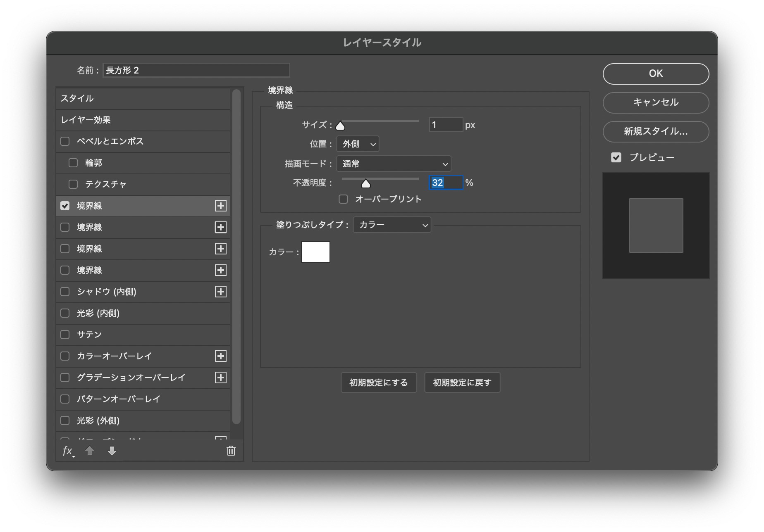Image resolution: width=764 pixels, height=532 pixels.
Task: Toggle オーバープリント checkbox
Action: pyautogui.click(x=343, y=199)
